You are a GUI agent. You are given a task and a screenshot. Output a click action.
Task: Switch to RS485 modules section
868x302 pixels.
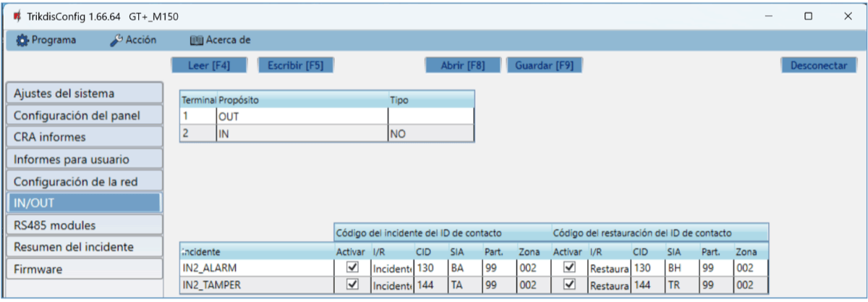tap(83, 225)
